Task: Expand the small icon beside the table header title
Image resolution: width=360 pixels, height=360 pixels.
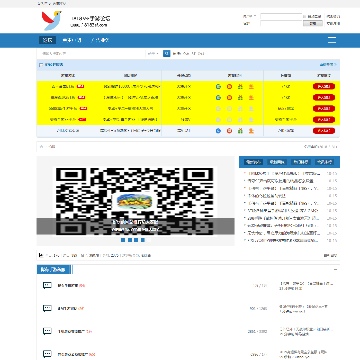Action: pos(41,65)
